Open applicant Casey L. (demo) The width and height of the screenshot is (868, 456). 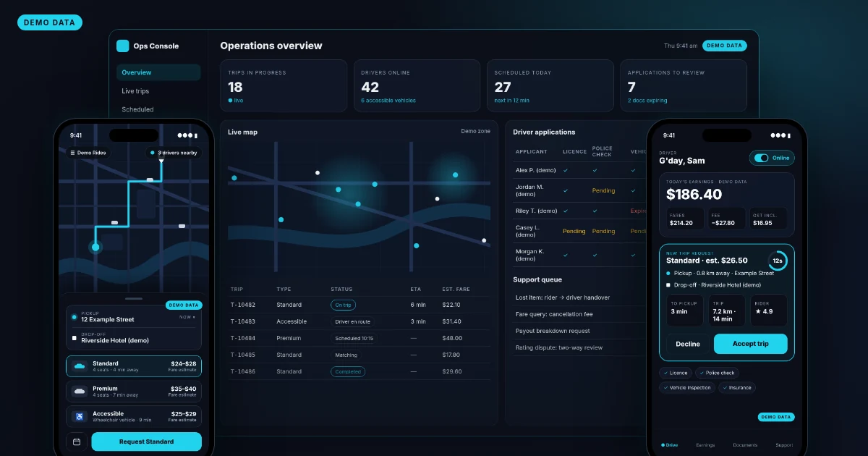(x=528, y=231)
